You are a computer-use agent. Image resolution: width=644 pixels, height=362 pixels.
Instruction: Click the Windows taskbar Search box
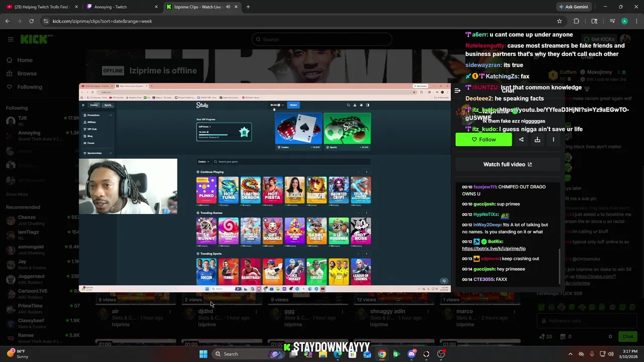point(239,354)
